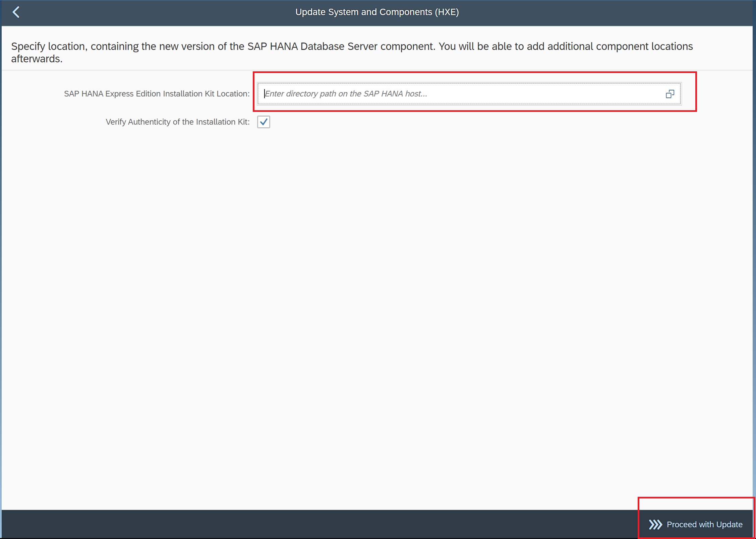Click the Verify Authenticity of the Installation Kit label
This screenshot has height=539, width=756.
point(177,122)
